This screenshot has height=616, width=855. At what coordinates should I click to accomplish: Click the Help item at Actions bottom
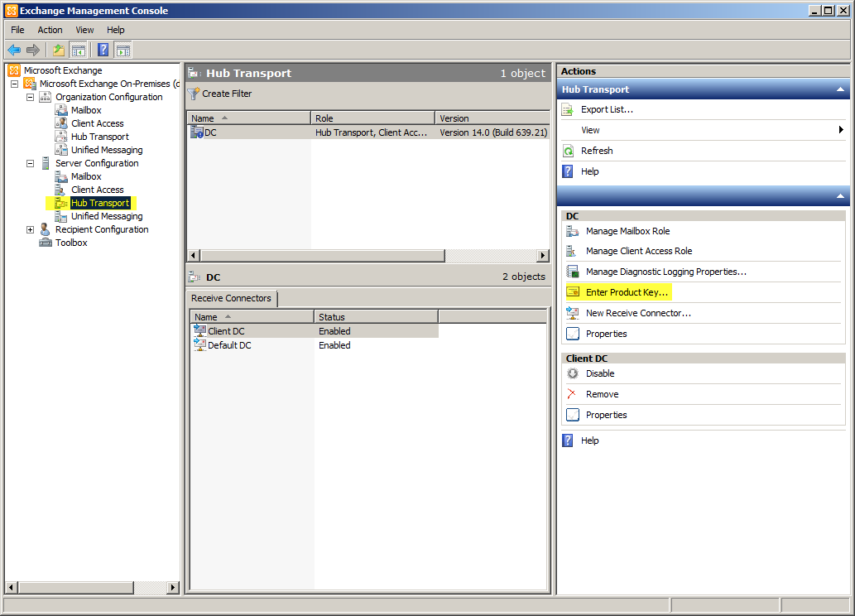click(589, 440)
